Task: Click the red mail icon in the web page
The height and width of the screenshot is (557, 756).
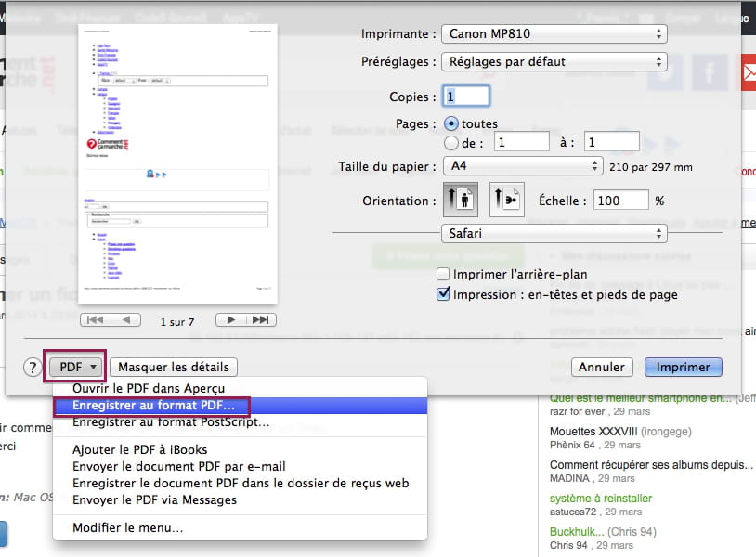Action: pos(749,72)
